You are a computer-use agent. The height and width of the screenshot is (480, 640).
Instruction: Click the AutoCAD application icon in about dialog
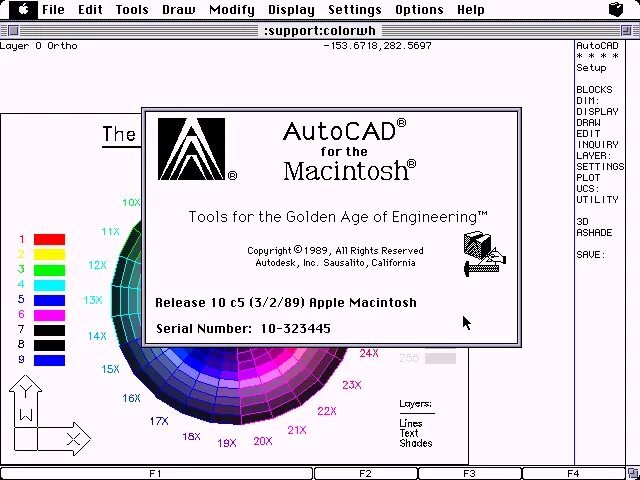click(484, 254)
